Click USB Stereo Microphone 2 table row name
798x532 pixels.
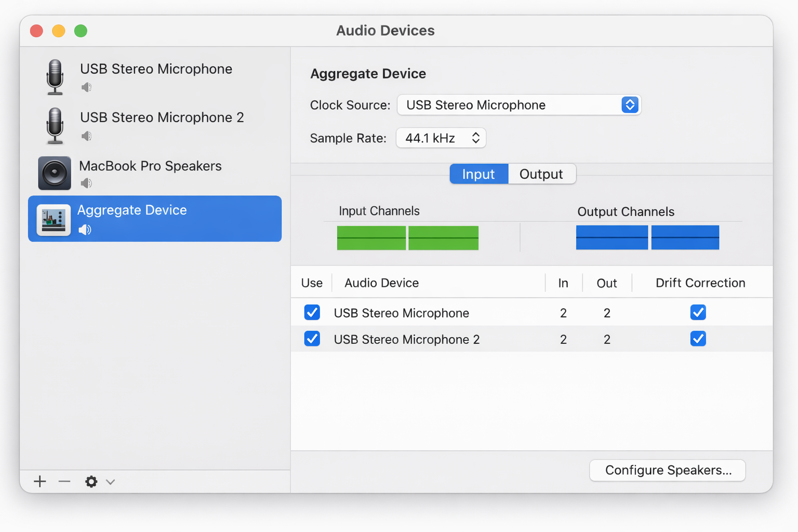click(407, 340)
